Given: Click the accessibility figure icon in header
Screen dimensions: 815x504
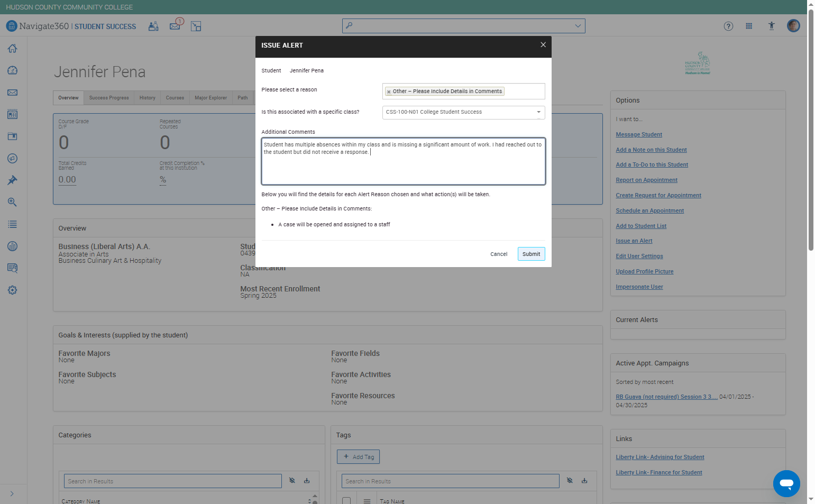Looking at the screenshot, I should point(772,26).
